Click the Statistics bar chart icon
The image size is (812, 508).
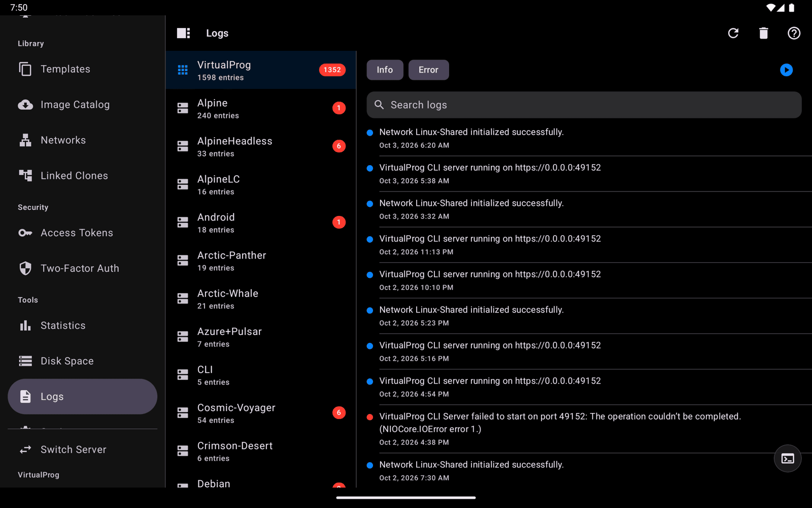(25, 326)
